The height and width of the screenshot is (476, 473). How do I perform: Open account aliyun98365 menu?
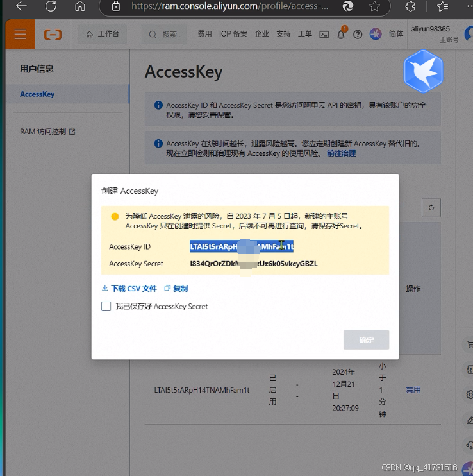434,34
